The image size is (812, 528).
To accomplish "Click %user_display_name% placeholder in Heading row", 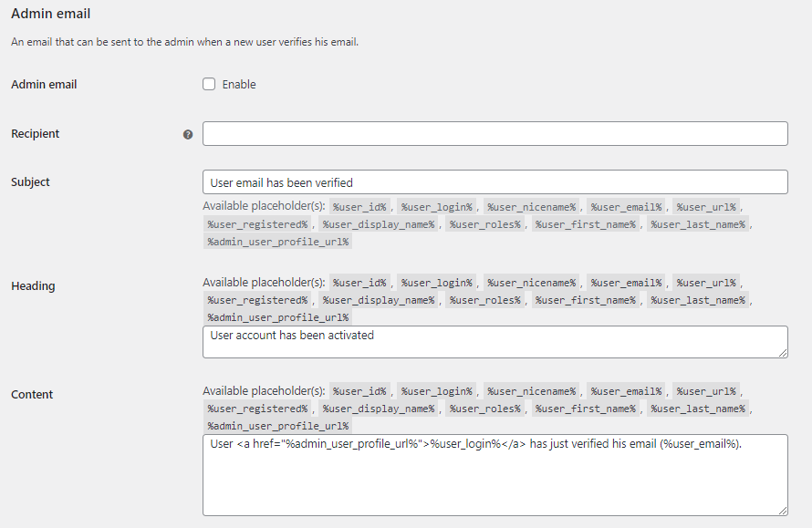I will point(379,300).
